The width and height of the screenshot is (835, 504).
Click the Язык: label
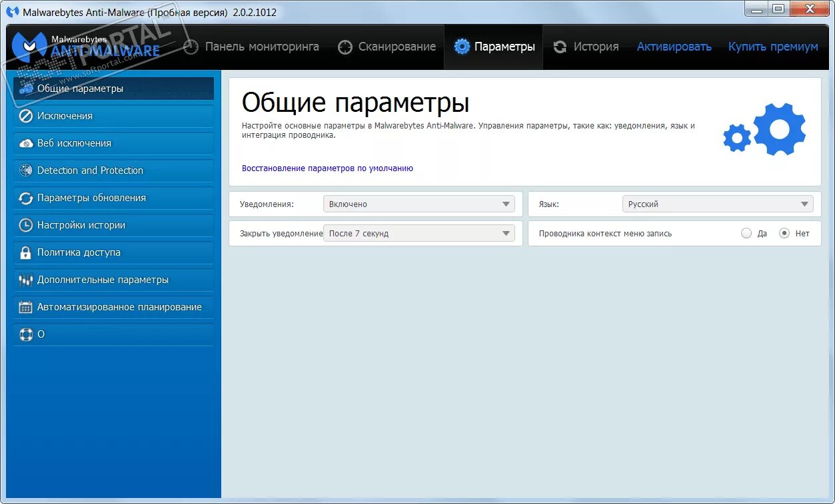[548, 204]
